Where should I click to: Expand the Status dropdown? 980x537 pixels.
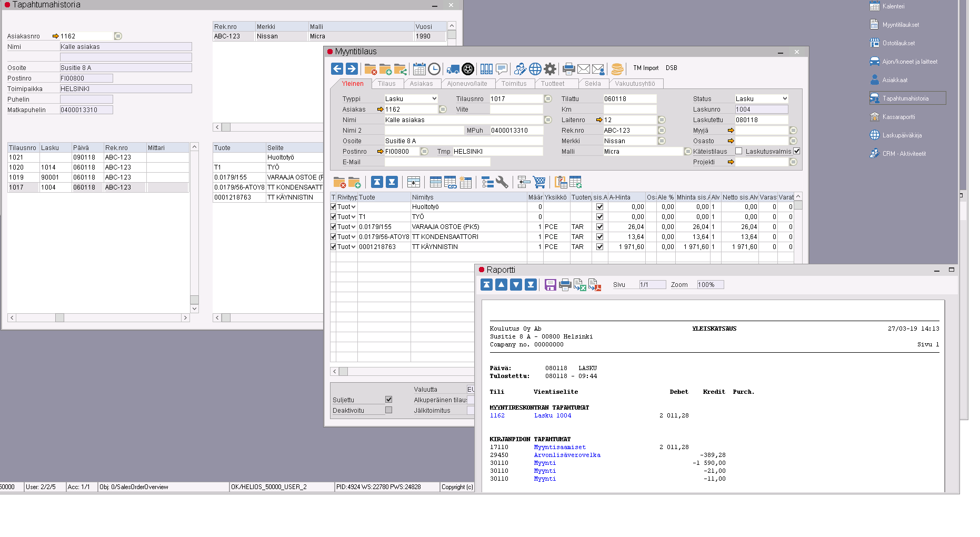pos(761,99)
